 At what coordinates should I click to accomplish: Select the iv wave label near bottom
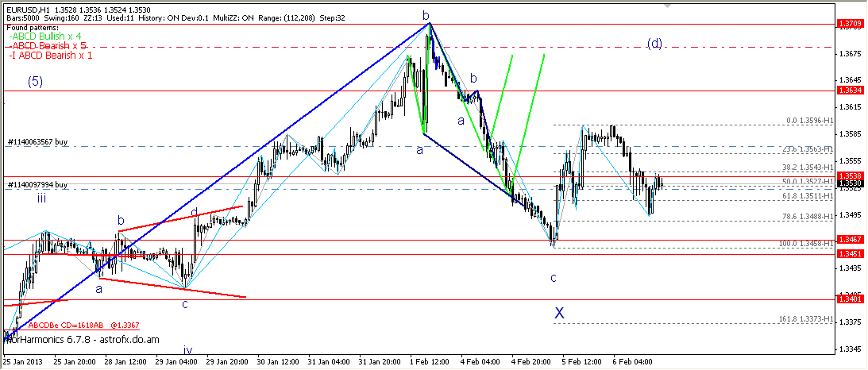point(188,349)
